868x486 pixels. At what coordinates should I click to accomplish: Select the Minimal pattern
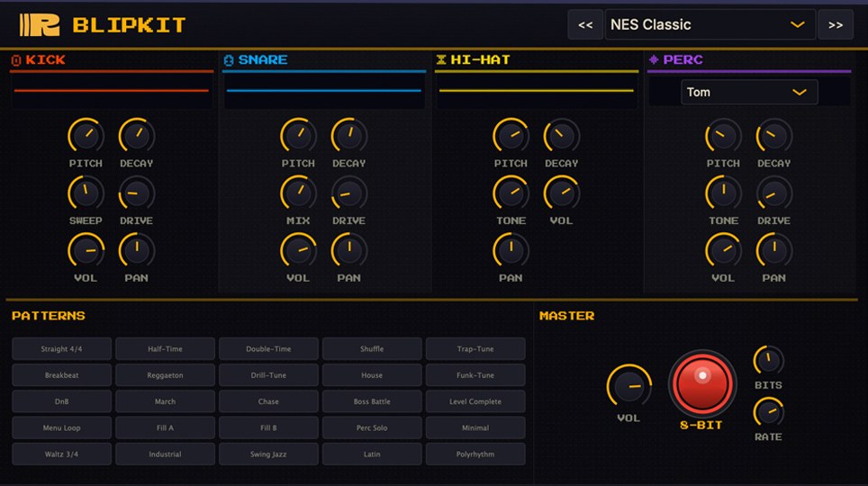475,427
